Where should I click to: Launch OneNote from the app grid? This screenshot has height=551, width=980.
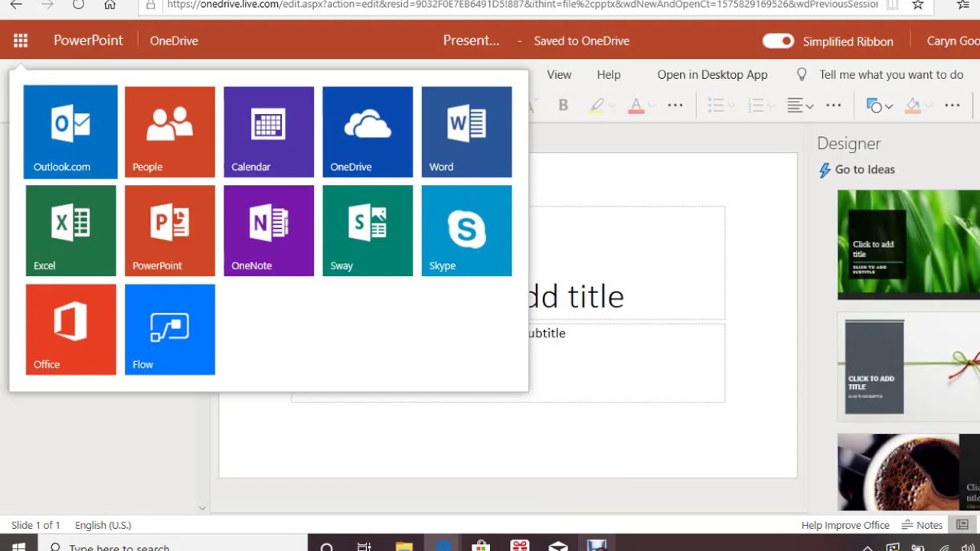269,230
